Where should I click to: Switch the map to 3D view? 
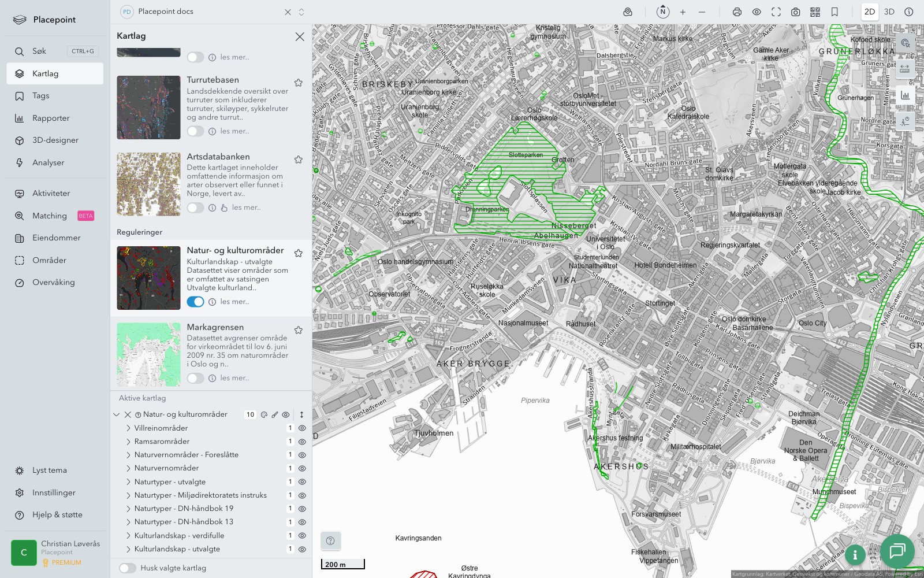pyautogui.click(x=889, y=12)
